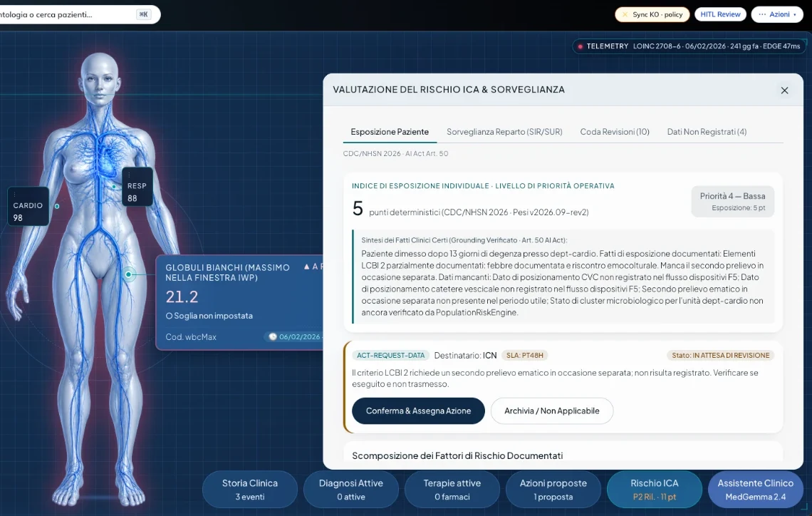Click the X icon in Sync KO badge

pos(625,14)
